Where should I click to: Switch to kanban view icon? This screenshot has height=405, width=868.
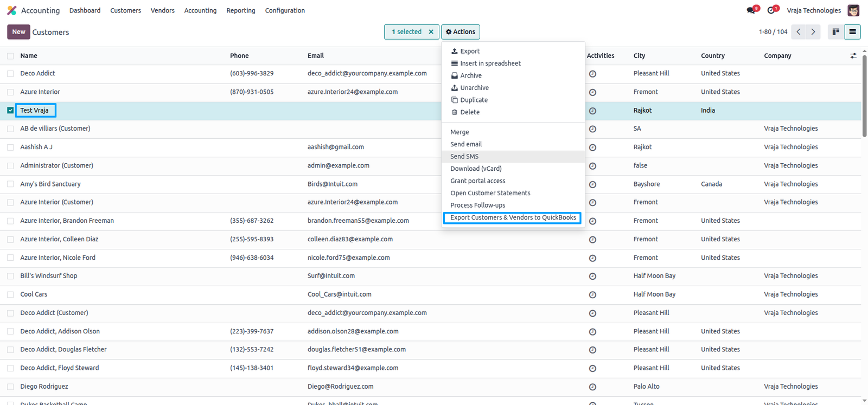click(x=835, y=32)
